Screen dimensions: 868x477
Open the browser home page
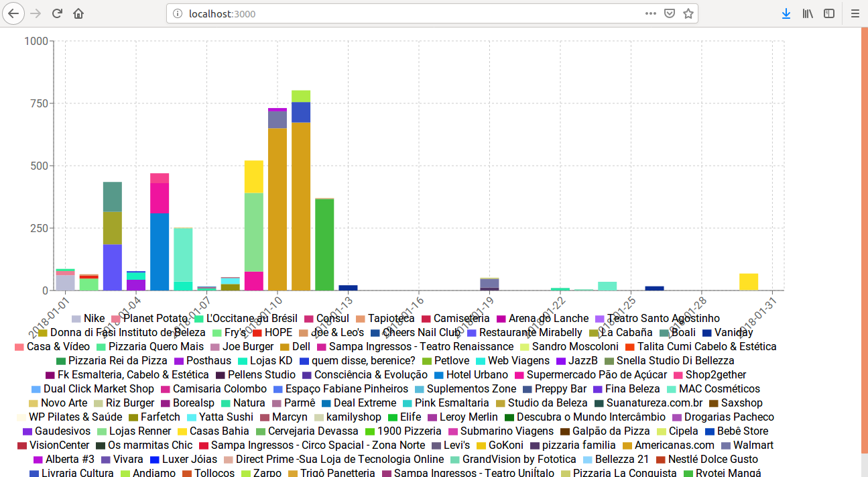click(x=78, y=13)
